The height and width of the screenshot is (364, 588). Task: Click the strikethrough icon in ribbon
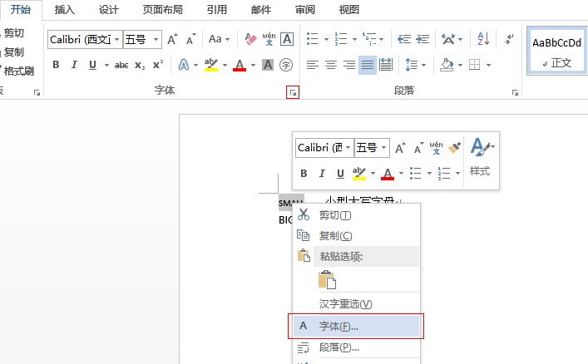point(121,65)
